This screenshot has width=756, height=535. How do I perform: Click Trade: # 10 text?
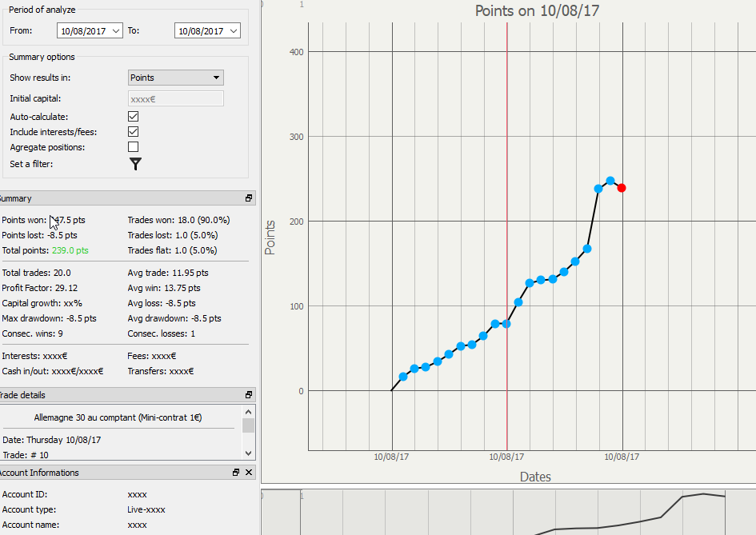[26, 455]
